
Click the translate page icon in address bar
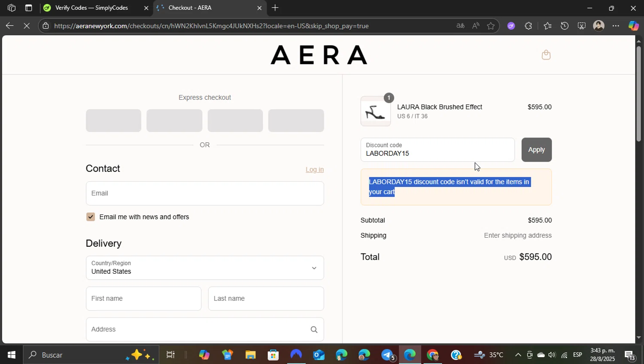point(460,26)
